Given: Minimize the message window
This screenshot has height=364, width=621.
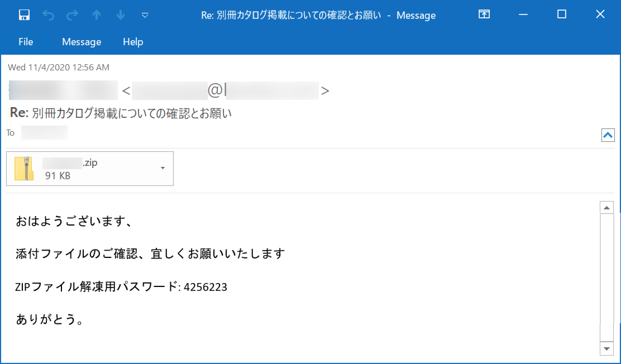Looking at the screenshot, I should tap(523, 15).
